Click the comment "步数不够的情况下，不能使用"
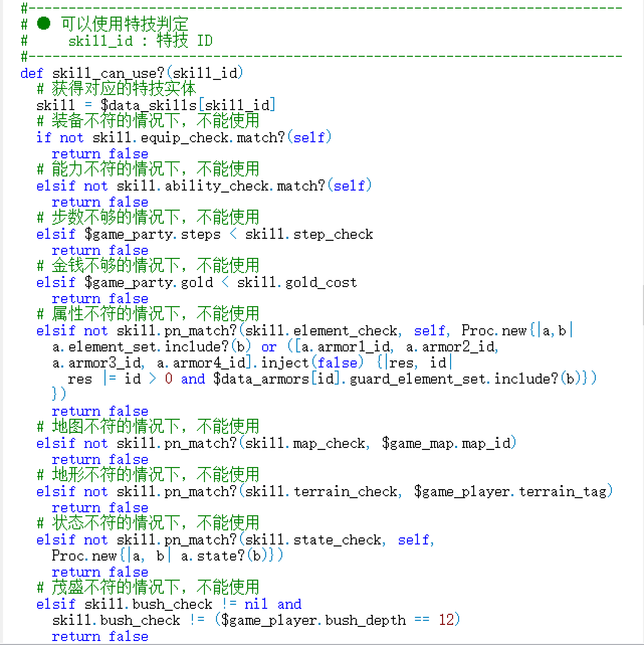Screen dimensions: 644x645 [x=156, y=217]
